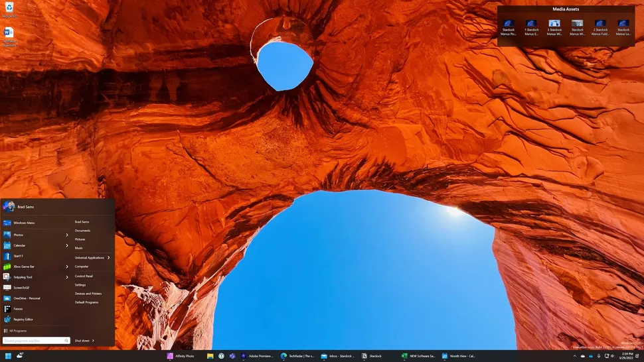Viewport: 644px width, 362px height.
Task: Expand the Snipping Tool jump list arrow
Action: click(x=67, y=277)
